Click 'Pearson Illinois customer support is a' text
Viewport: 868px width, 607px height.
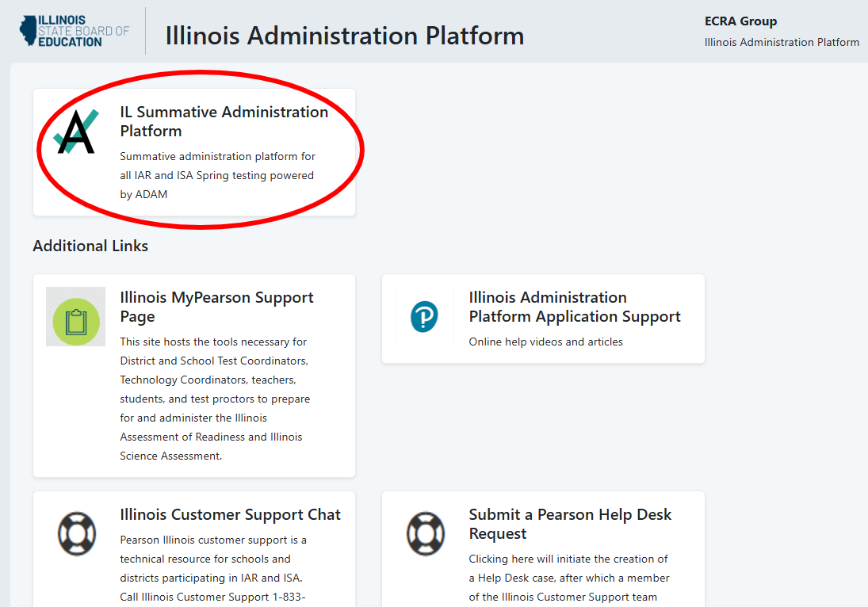213,540
